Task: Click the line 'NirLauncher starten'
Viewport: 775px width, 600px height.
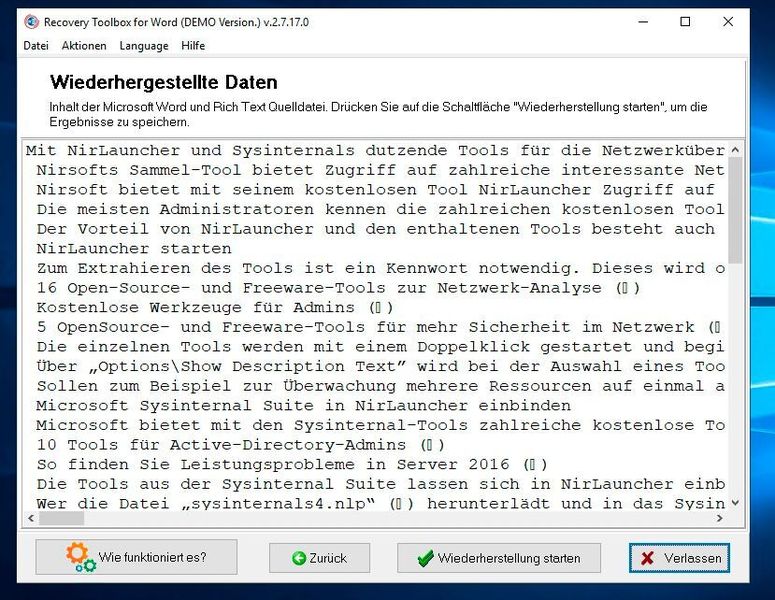Action: [x=134, y=249]
